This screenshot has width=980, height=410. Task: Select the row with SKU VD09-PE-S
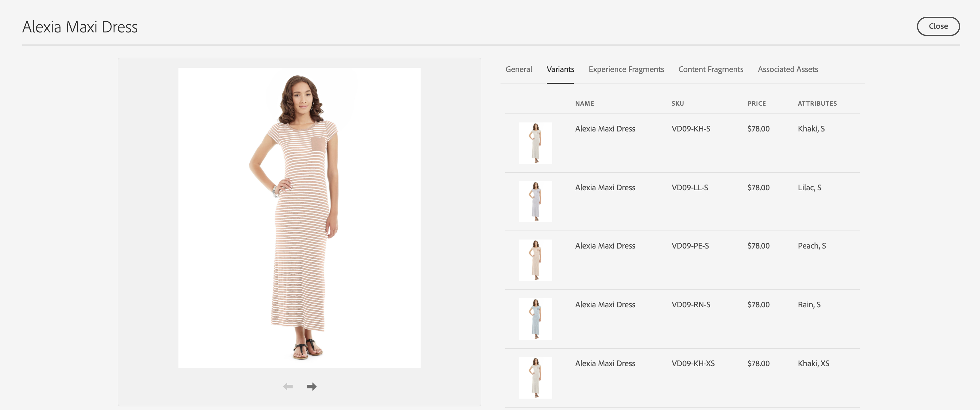pos(690,246)
